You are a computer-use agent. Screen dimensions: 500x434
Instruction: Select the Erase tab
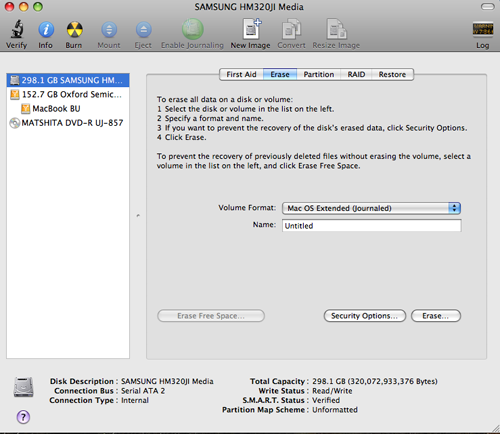tap(280, 74)
